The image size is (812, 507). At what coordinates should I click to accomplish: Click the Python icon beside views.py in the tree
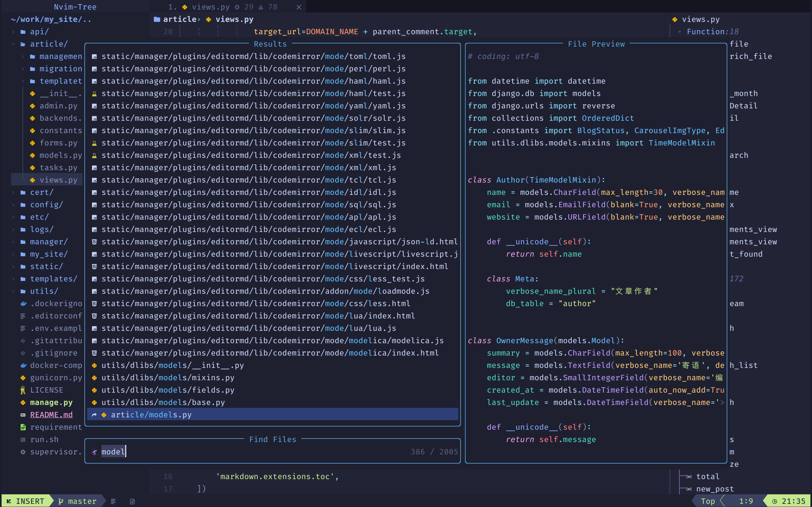click(x=32, y=180)
